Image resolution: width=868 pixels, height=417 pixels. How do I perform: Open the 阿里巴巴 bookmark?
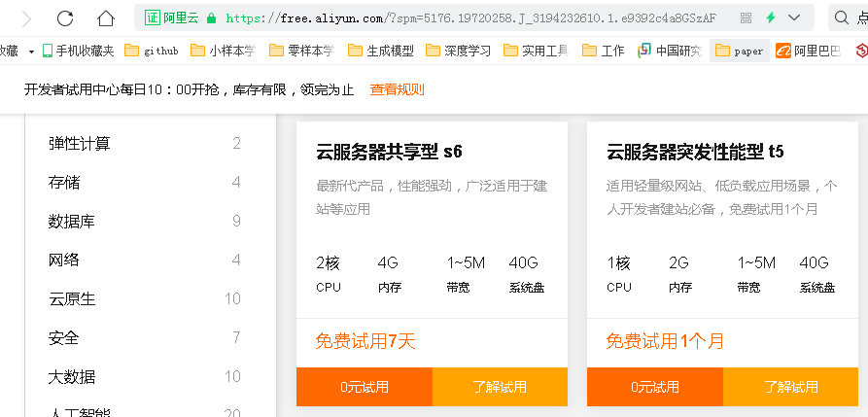click(808, 51)
